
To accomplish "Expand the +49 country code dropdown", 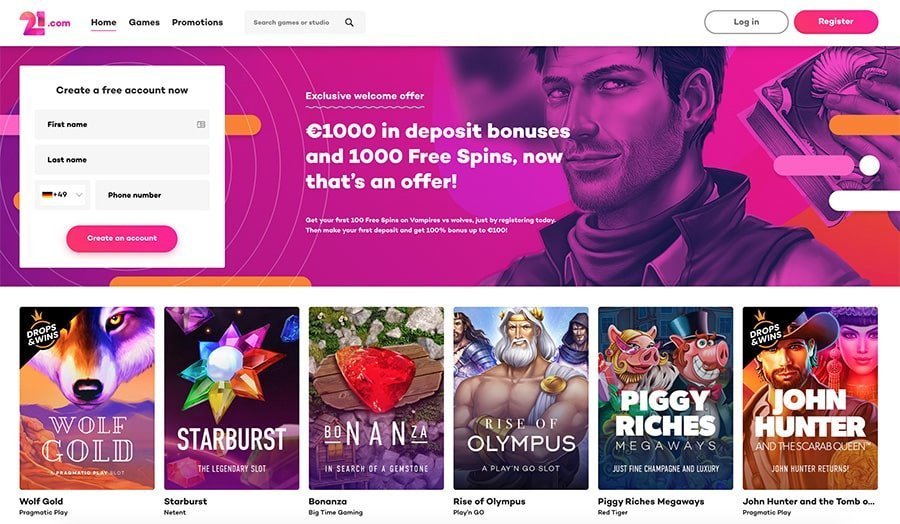I will click(x=63, y=195).
